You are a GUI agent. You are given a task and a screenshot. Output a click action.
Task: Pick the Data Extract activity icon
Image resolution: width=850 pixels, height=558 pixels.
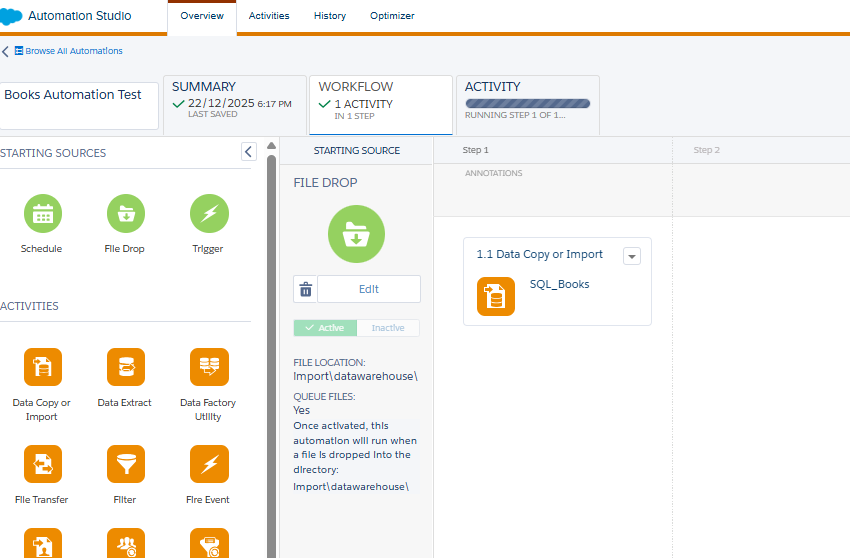[126, 367]
